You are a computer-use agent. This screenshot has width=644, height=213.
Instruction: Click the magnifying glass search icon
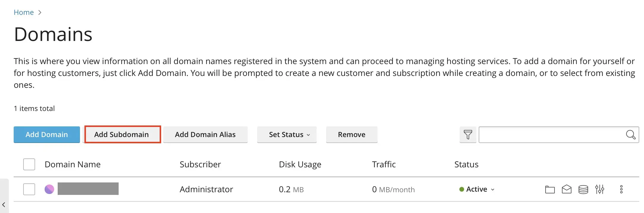click(x=630, y=135)
